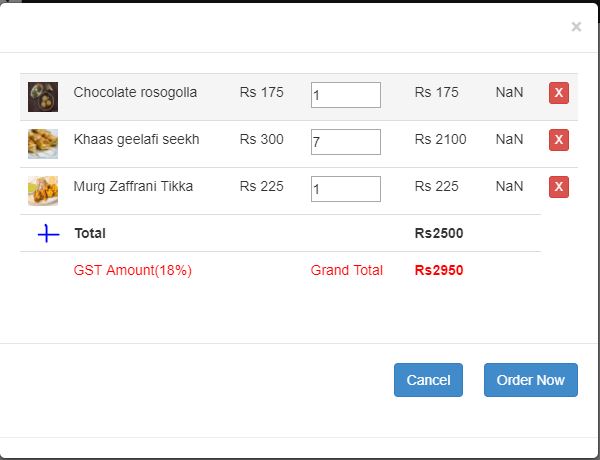This screenshot has width=600, height=460.
Task: Click the blue plus icon
Action: click(x=49, y=234)
